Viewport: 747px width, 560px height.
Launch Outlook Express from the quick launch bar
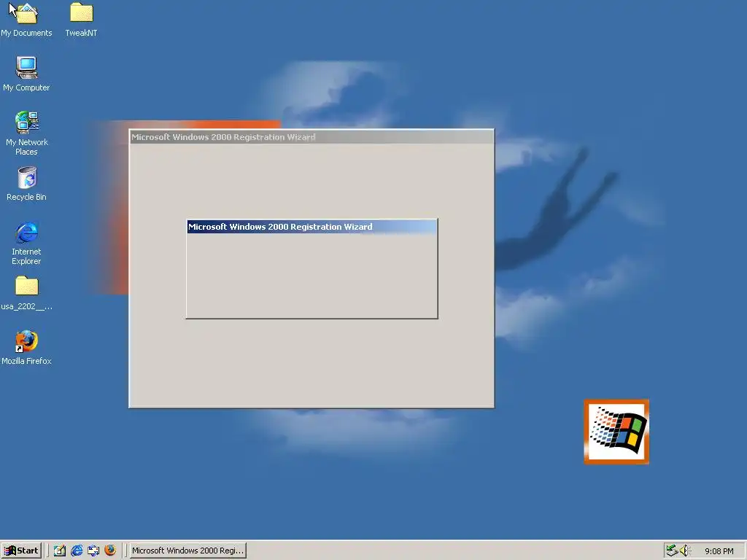tap(93, 551)
